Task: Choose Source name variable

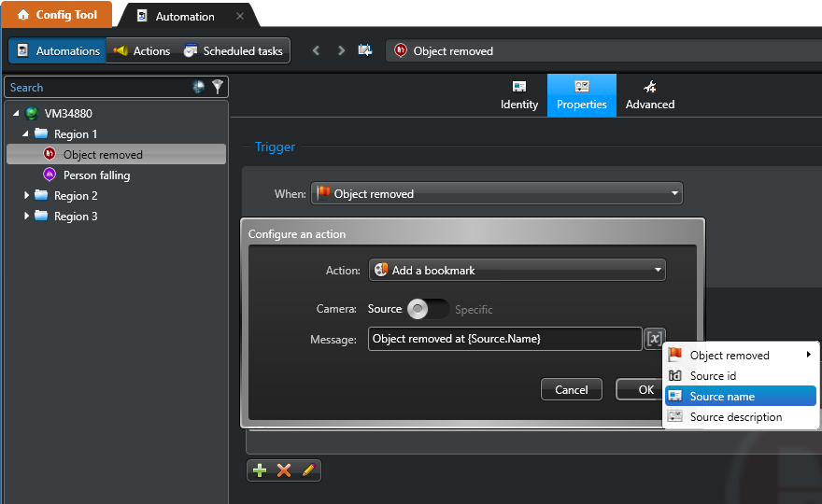Action: pyautogui.click(x=741, y=396)
